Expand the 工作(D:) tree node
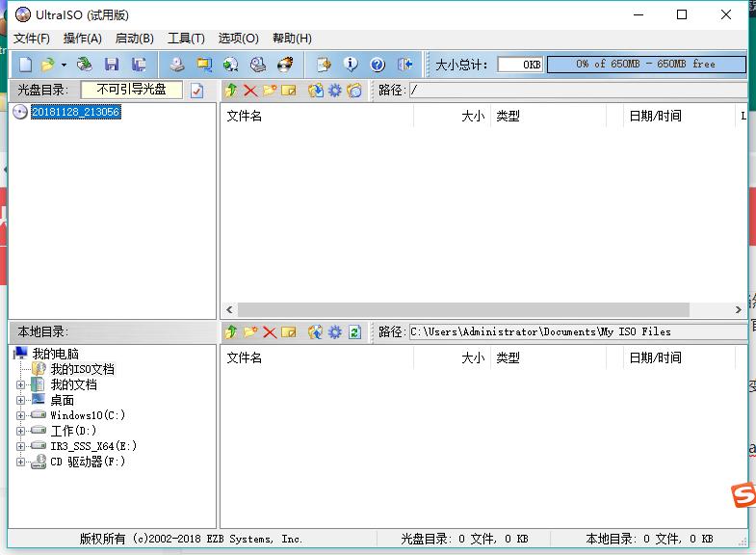756x555 pixels. (21, 432)
